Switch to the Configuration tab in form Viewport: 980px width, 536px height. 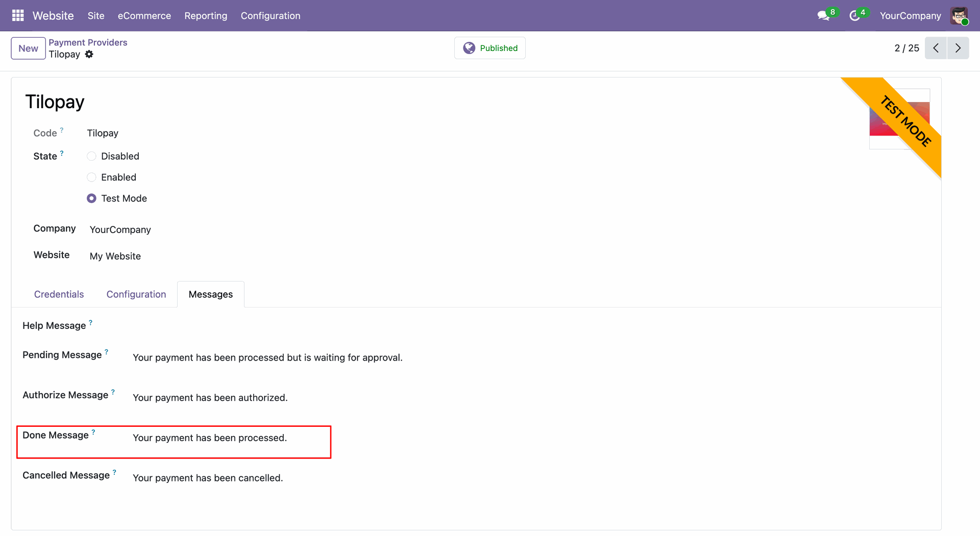coord(136,294)
